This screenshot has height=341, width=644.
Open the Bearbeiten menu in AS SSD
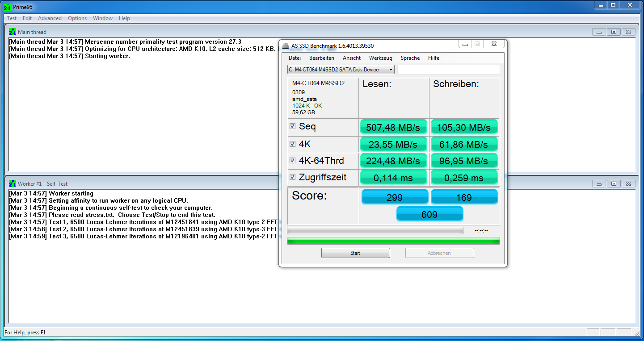coord(322,58)
